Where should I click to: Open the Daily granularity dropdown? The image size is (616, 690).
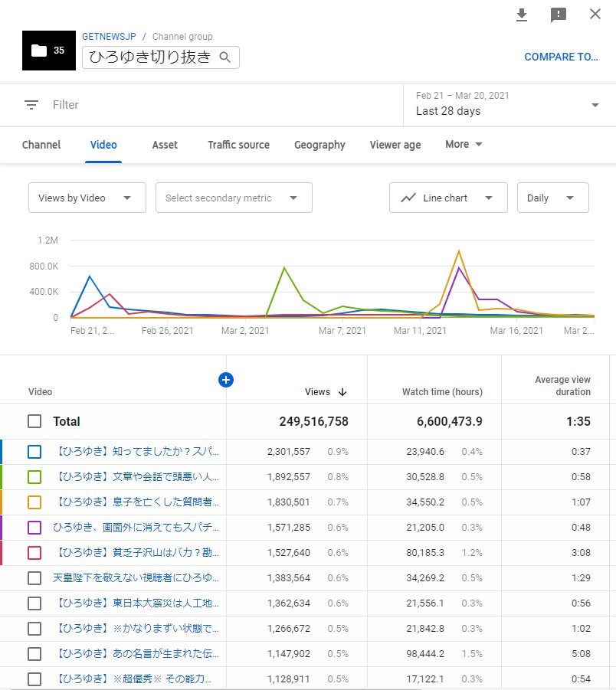(552, 198)
